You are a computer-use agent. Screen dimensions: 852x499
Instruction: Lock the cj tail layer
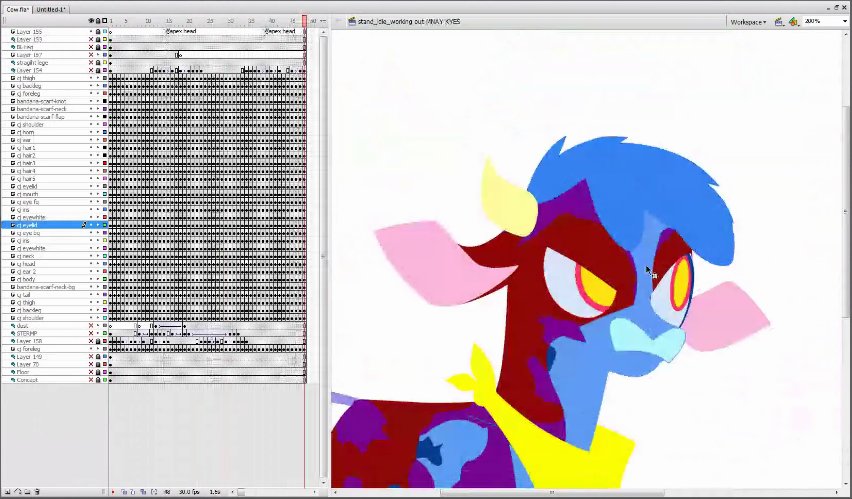click(98, 295)
